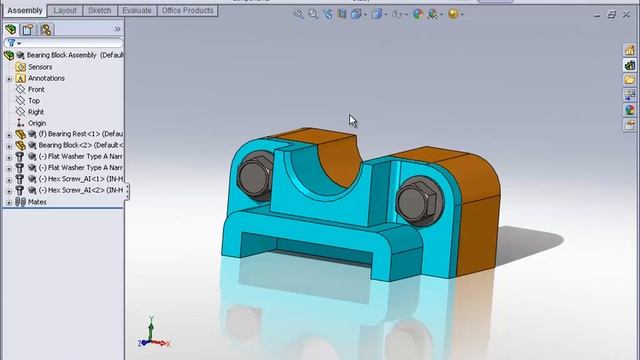Image resolution: width=640 pixels, height=360 pixels.
Task: Click the Origin icon in tree
Action: click(x=20, y=123)
